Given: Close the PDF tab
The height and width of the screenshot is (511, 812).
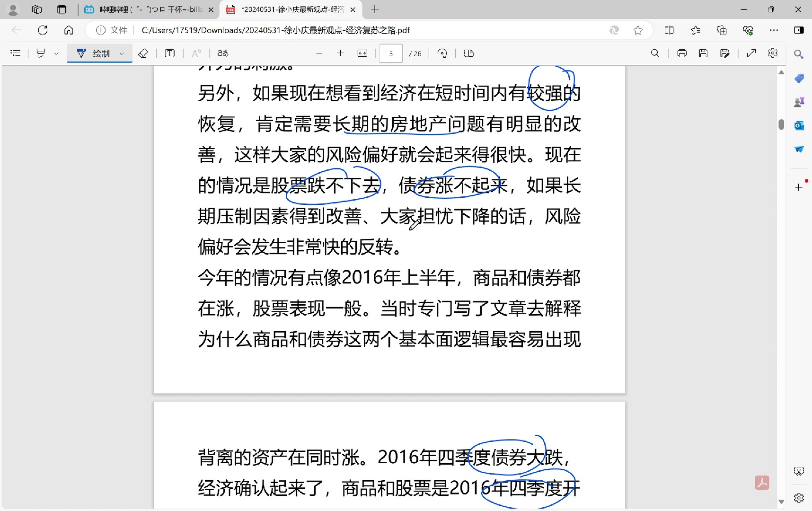Looking at the screenshot, I should (353, 9).
